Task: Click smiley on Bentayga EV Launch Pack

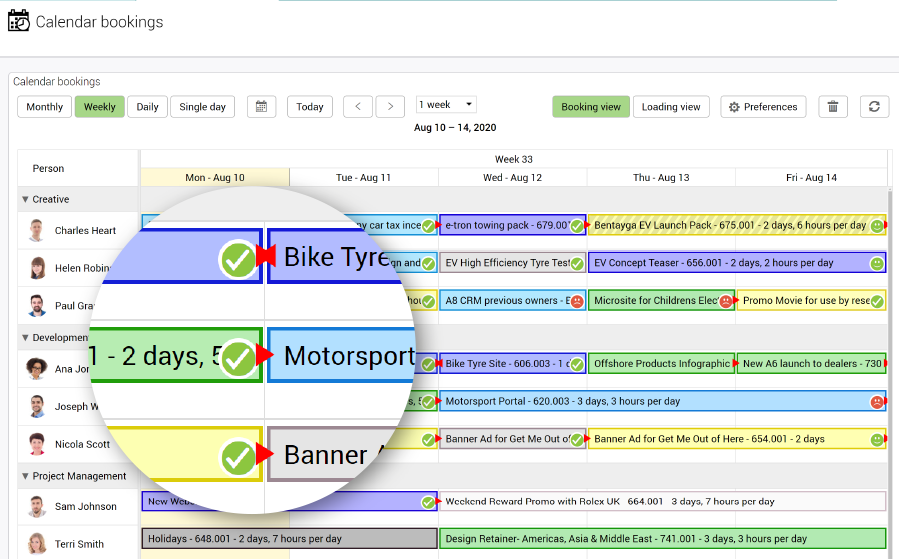Action: pos(877,226)
